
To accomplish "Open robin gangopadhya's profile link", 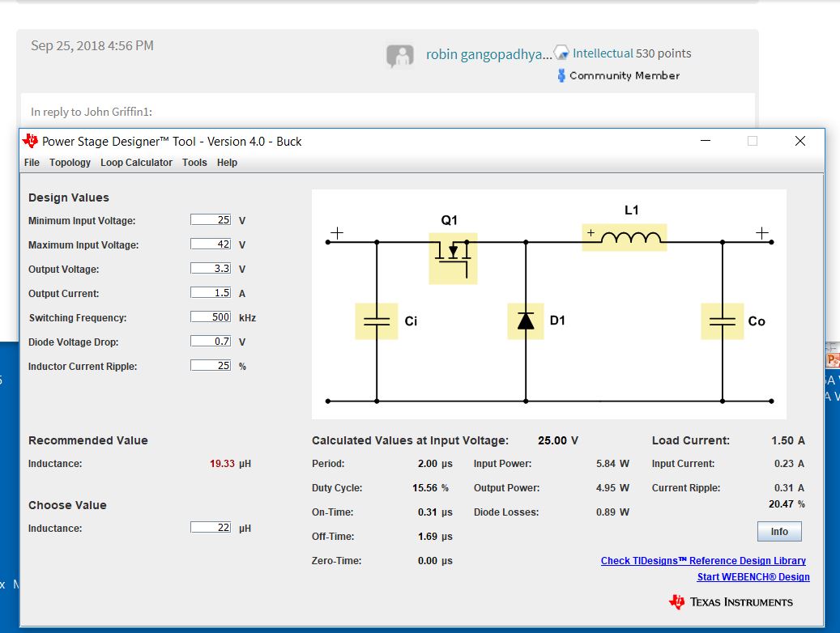I will [x=488, y=54].
